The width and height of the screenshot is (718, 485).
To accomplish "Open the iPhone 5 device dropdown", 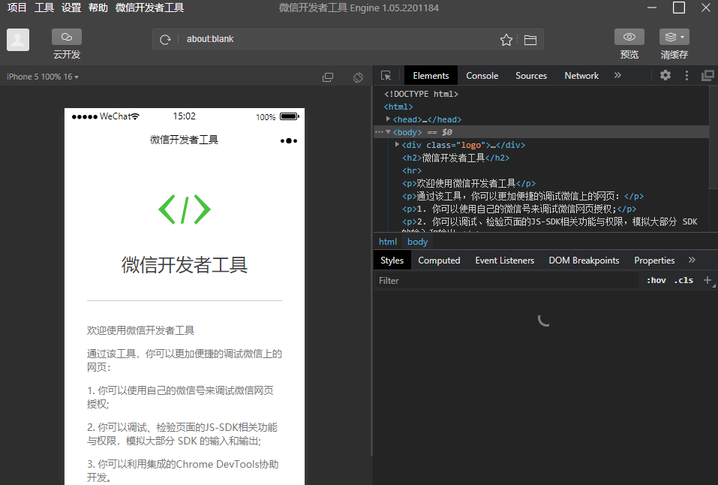I will tap(43, 77).
